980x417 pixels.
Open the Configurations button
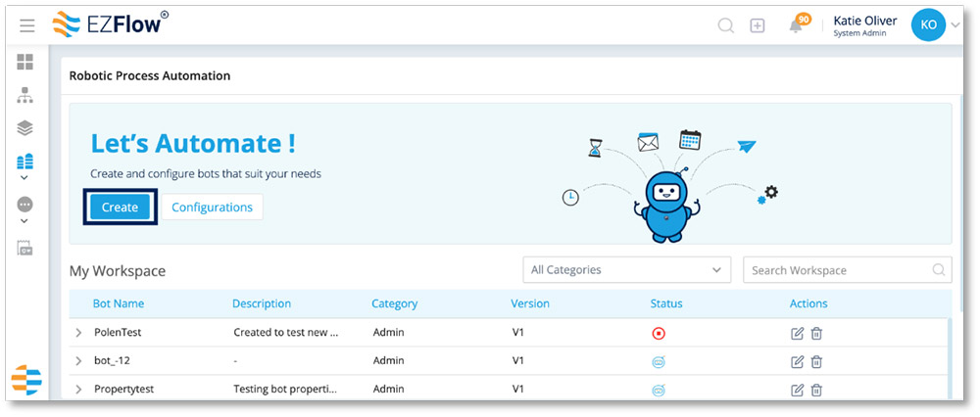(x=212, y=208)
